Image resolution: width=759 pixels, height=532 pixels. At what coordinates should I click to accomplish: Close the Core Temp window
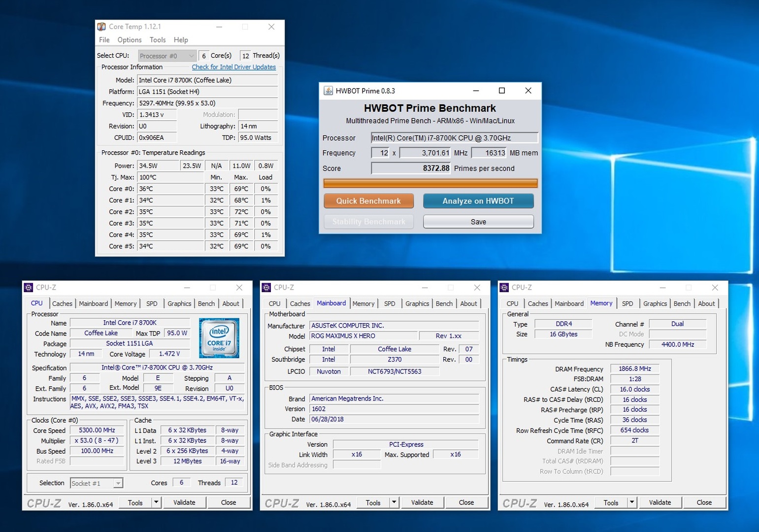271,27
